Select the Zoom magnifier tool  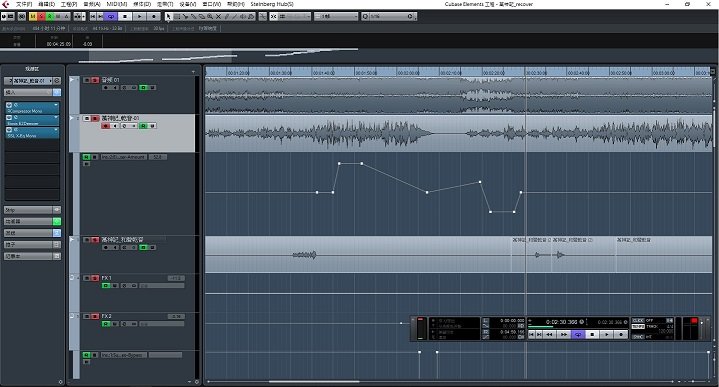pyautogui.click(x=210, y=17)
